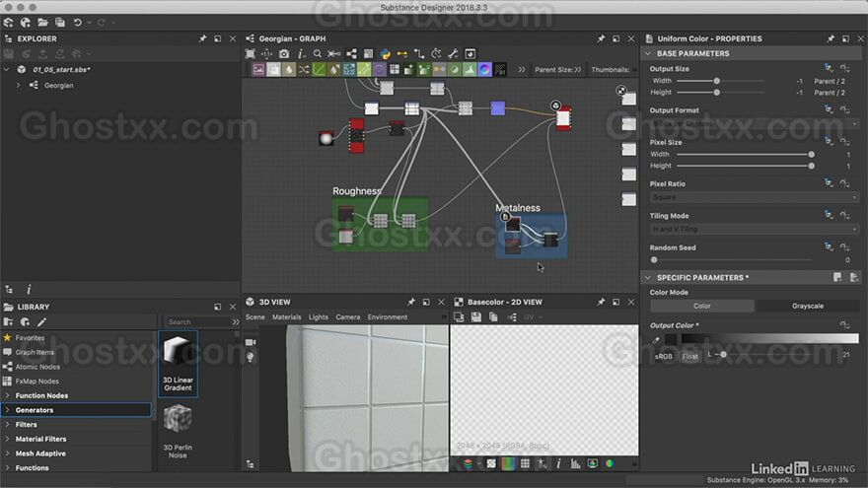Click the 3D view light bulb icon

251,358
